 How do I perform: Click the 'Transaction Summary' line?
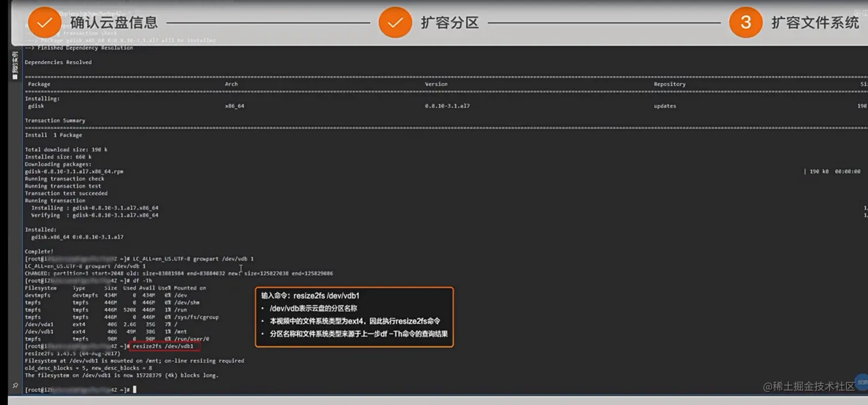[x=55, y=121]
